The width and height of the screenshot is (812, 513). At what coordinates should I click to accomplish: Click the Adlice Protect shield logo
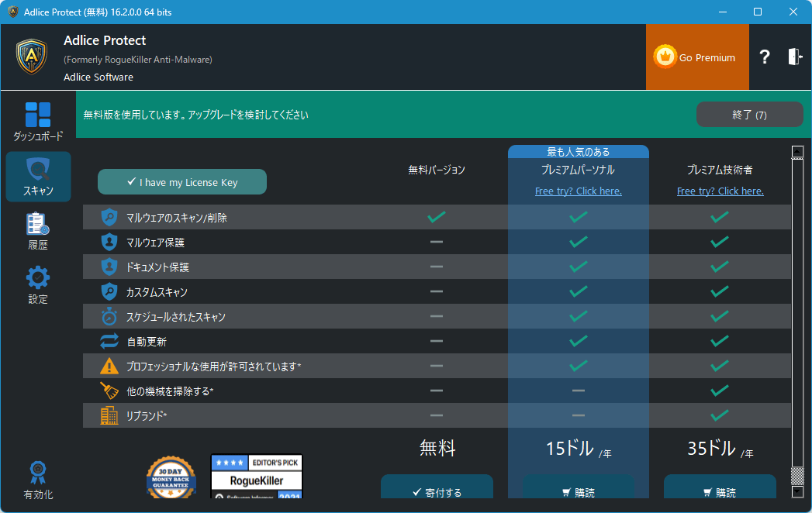(32, 57)
